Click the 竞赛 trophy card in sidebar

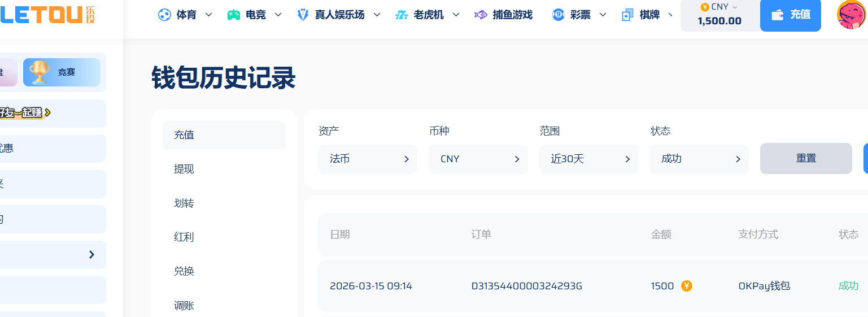(x=62, y=72)
